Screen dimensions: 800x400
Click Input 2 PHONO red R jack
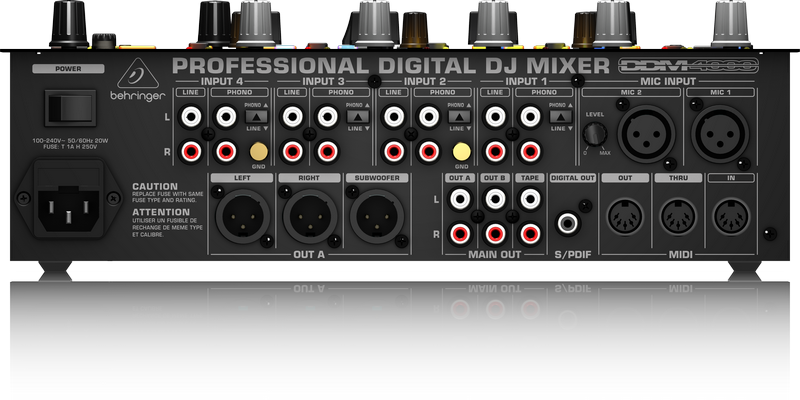click(x=429, y=152)
